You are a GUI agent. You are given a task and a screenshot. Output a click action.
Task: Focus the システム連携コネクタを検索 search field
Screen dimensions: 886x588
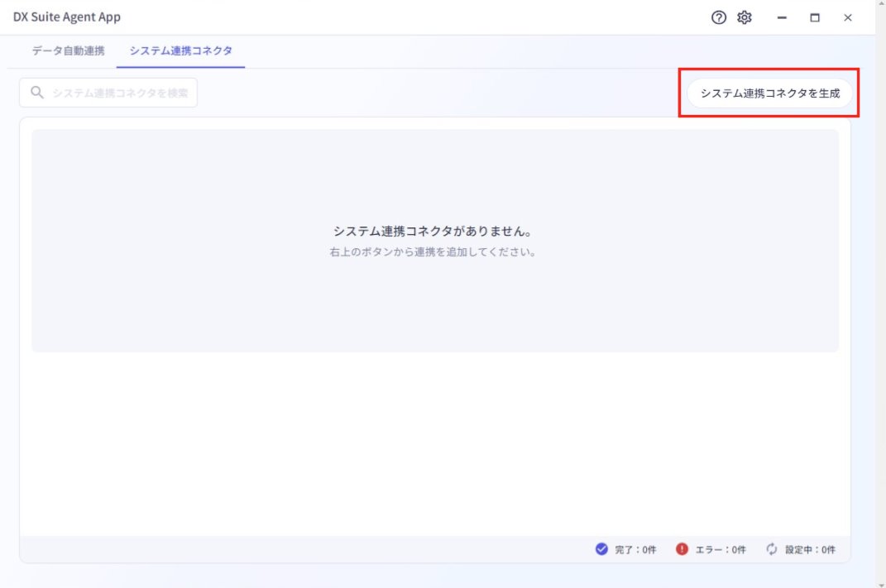108,93
